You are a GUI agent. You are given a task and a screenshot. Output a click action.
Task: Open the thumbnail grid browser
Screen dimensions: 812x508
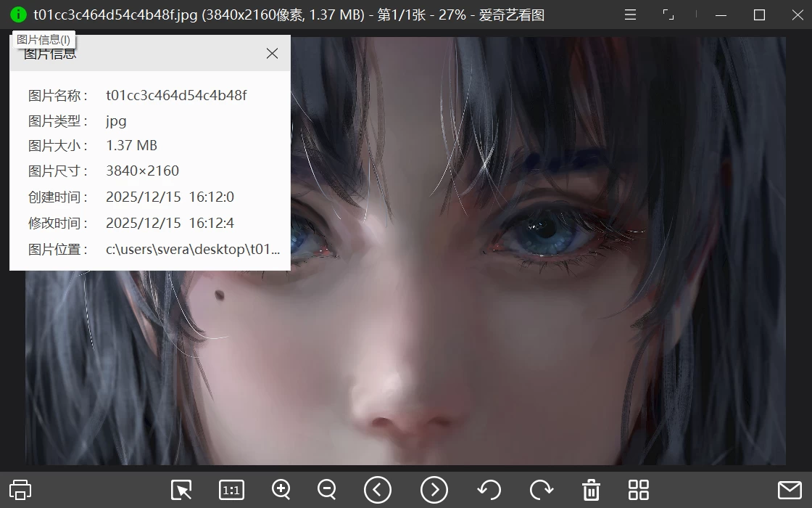click(637, 490)
